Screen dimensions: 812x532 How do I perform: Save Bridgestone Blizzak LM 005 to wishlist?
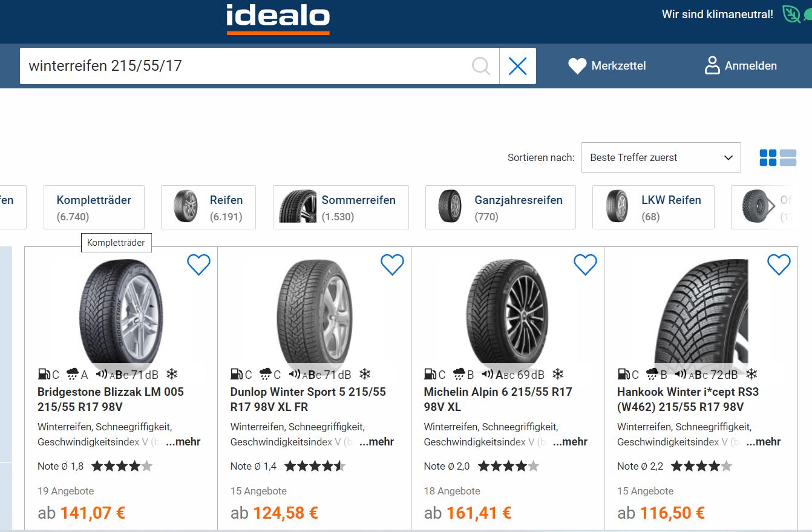pyautogui.click(x=198, y=264)
